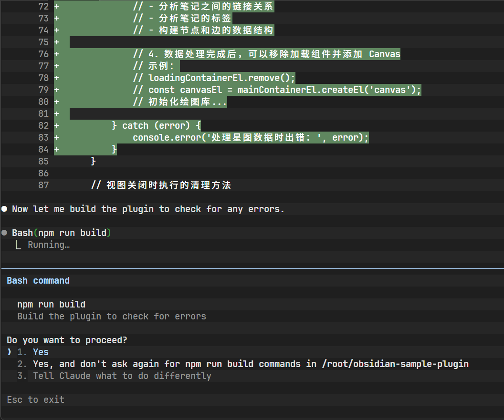The width and height of the screenshot is (504, 420).
Task: Click the comment 分析笔记的标签 on line 73
Action: point(182,18)
